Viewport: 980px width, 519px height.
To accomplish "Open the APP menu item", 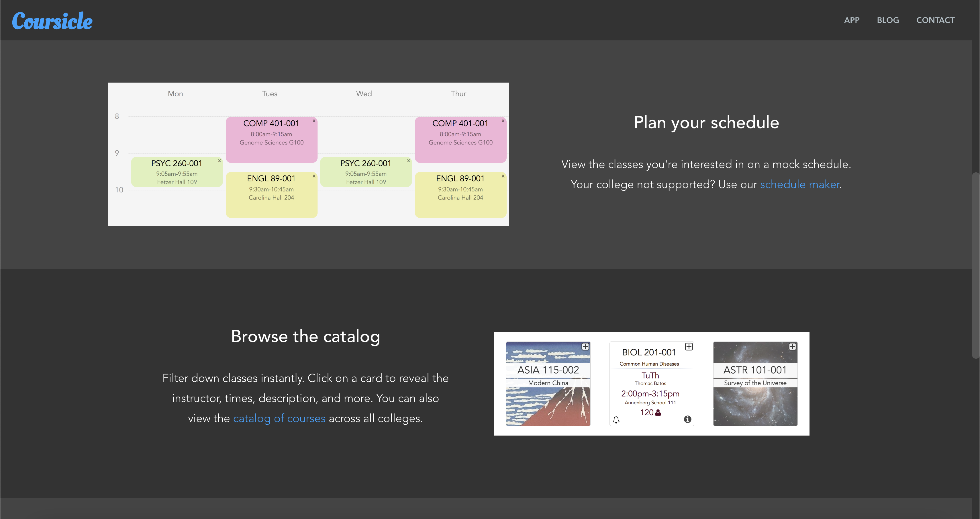I will tap(851, 20).
